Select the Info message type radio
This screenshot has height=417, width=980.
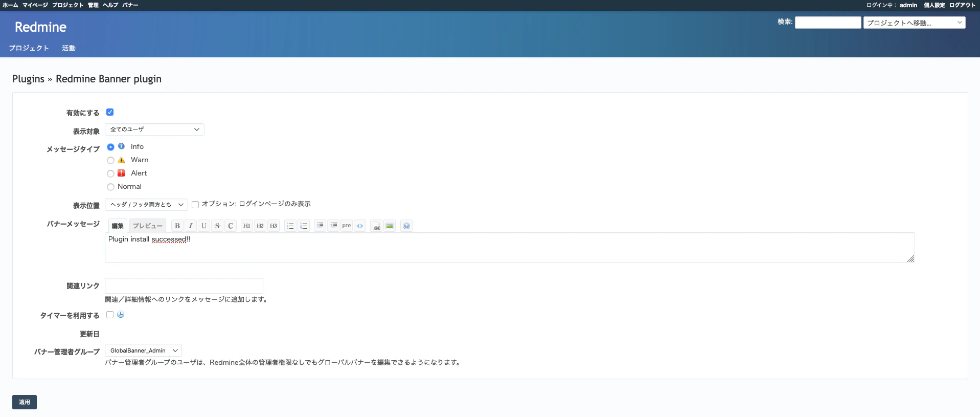click(x=110, y=147)
